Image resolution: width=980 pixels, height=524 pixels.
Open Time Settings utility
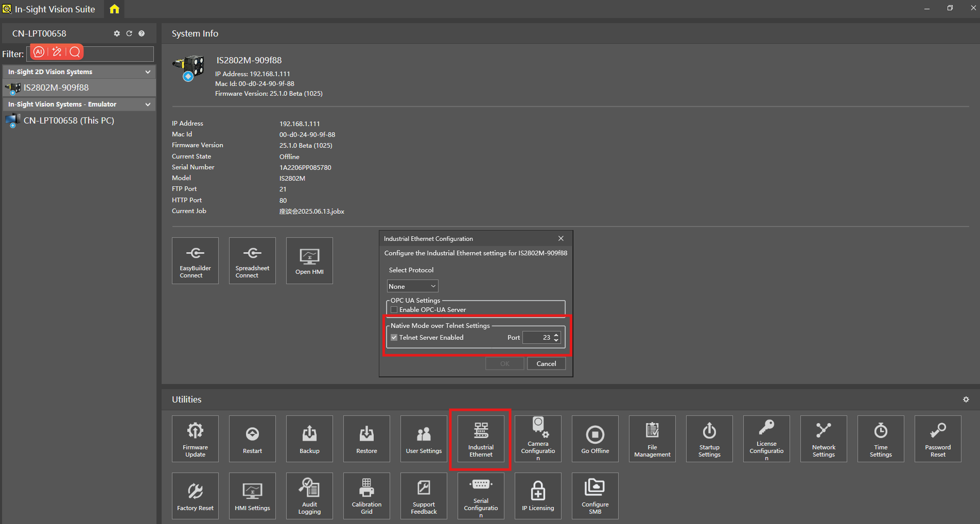[881, 439]
